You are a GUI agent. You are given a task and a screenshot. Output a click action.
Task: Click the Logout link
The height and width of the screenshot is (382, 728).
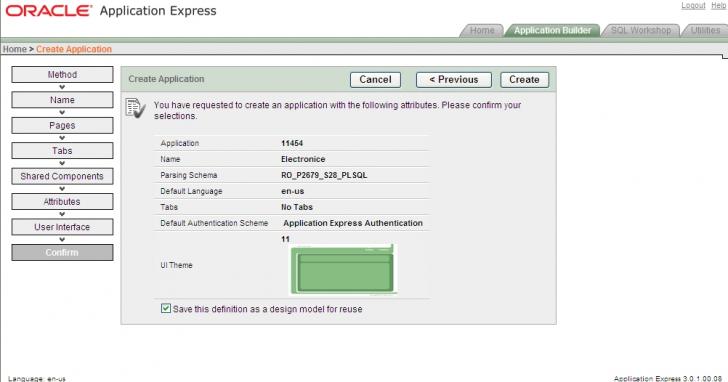coord(693,6)
